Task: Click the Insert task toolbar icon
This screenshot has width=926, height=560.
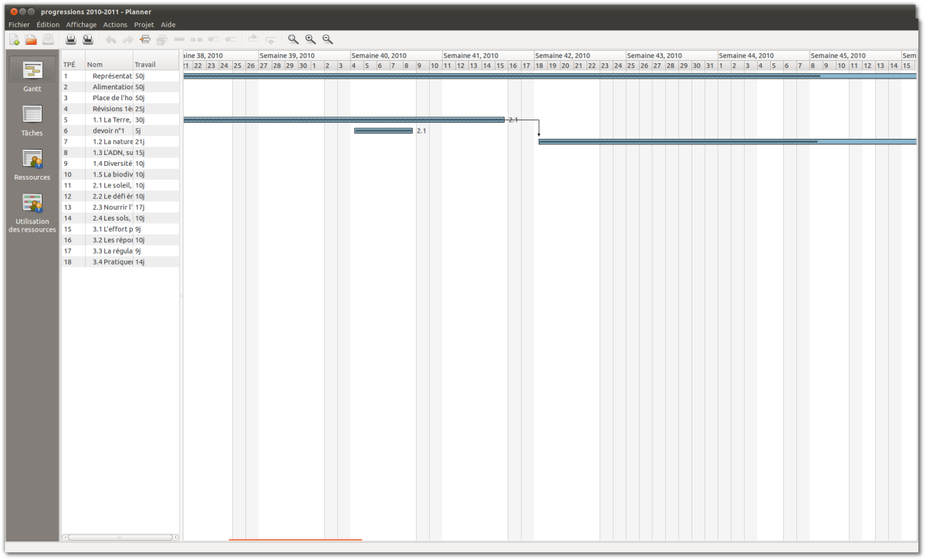Action: point(145,39)
